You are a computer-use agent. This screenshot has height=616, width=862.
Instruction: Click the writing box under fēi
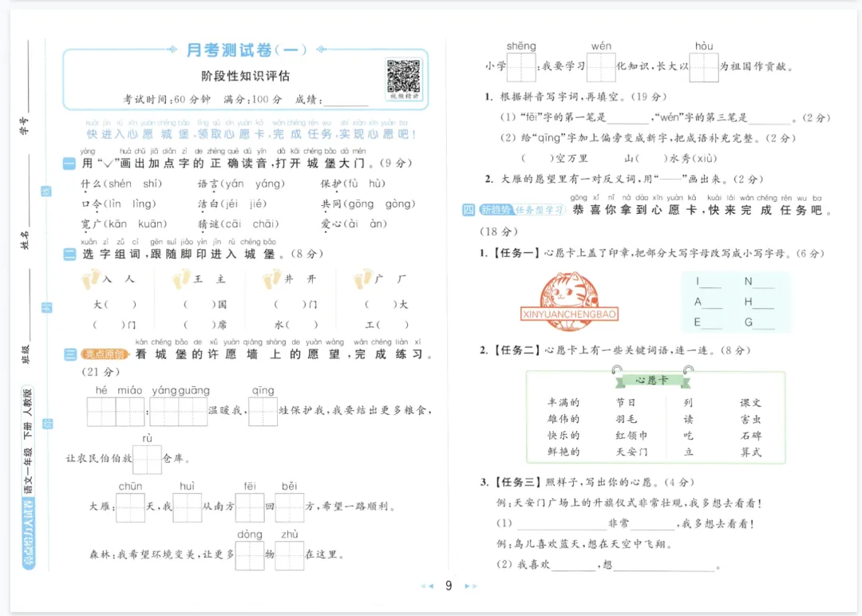[250, 507]
